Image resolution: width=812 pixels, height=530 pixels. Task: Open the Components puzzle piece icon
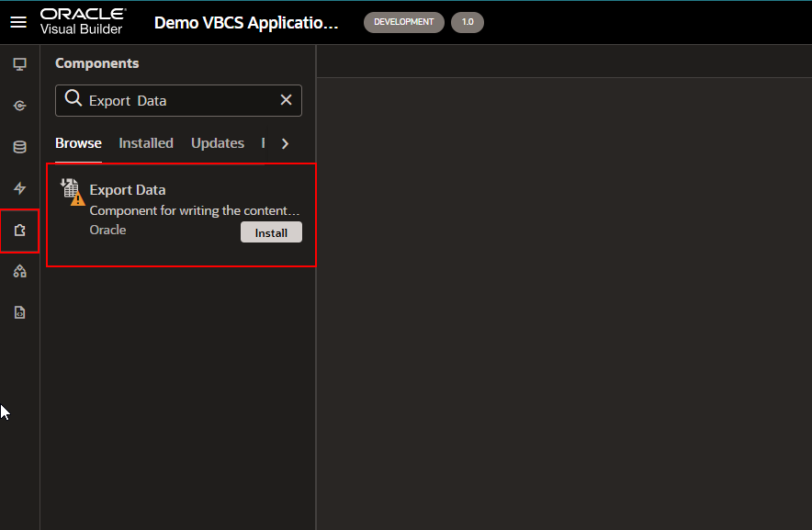(x=19, y=231)
